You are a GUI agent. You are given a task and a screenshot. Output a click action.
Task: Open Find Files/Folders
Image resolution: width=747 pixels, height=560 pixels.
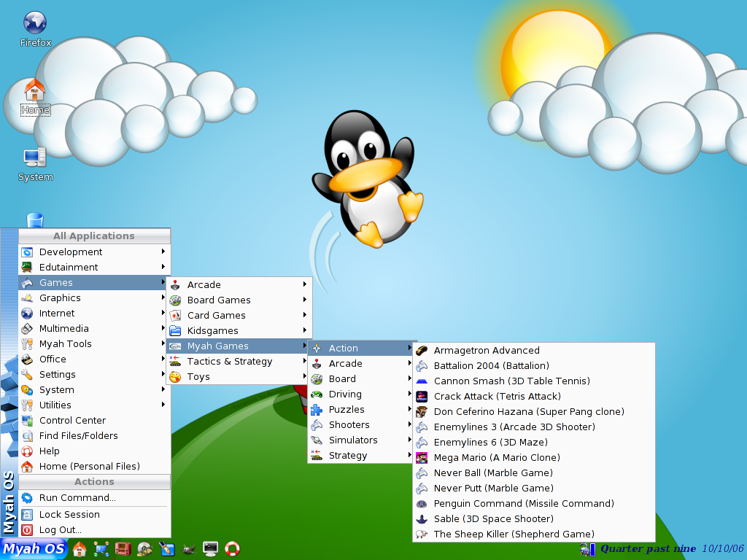coord(94,436)
